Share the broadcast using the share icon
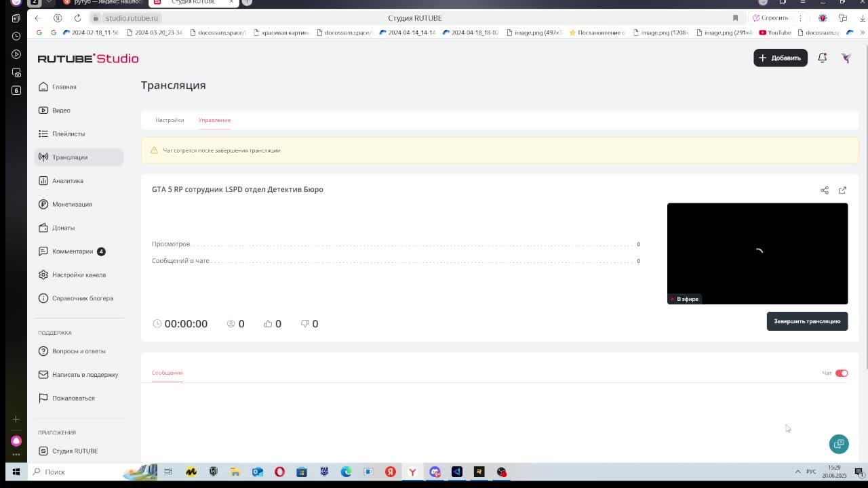868x488 pixels. pos(825,190)
